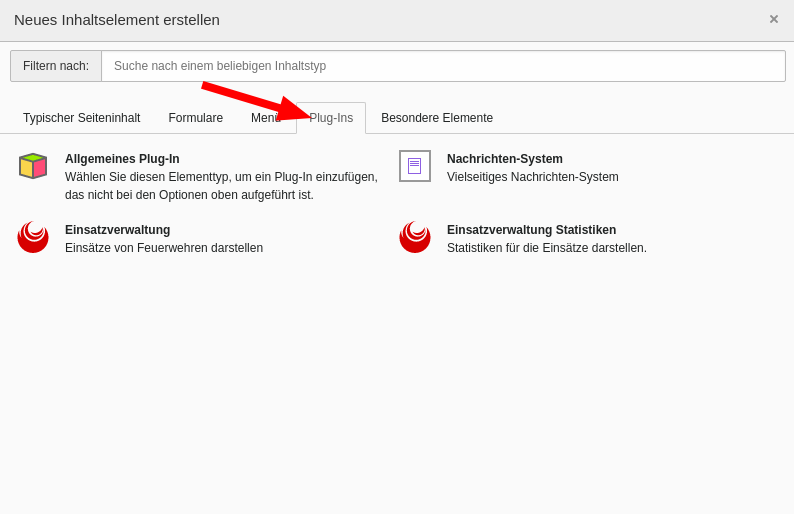The height and width of the screenshot is (514, 794).
Task: Click the Allgemeines Plug-In cube icon
Action: pyautogui.click(x=33, y=166)
